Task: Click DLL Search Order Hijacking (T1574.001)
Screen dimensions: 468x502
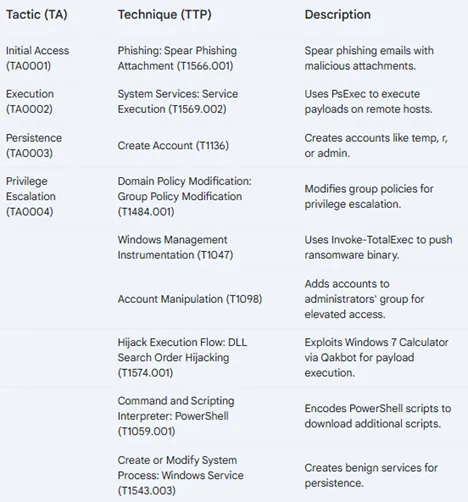Action: pyautogui.click(x=182, y=358)
